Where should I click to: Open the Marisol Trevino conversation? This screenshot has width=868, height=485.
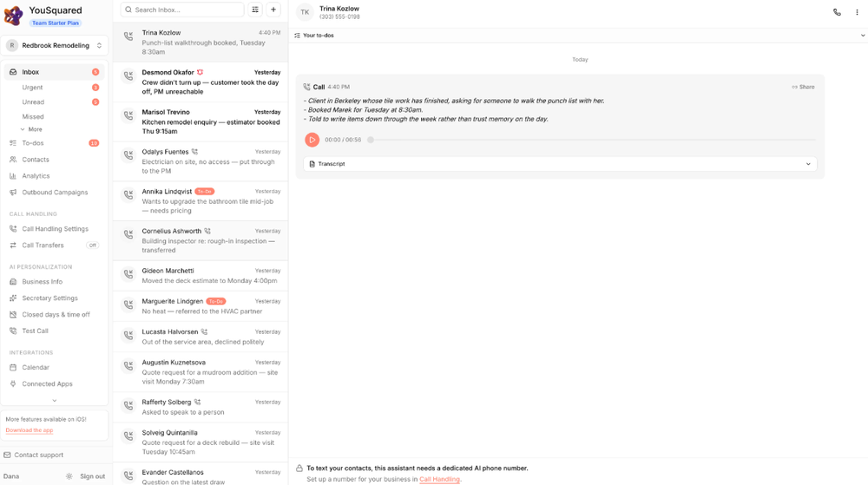pyautogui.click(x=201, y=121)
